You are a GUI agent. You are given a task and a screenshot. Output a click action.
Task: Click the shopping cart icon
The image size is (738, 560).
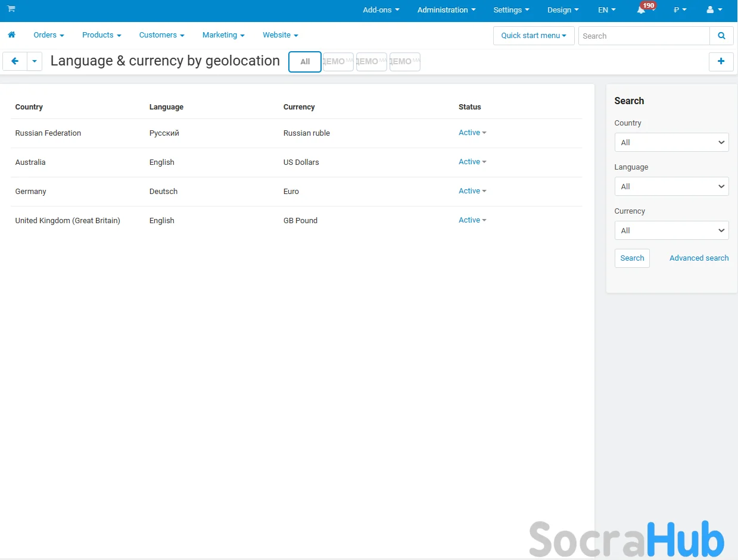pyautogui.click(x=11, y=9)
